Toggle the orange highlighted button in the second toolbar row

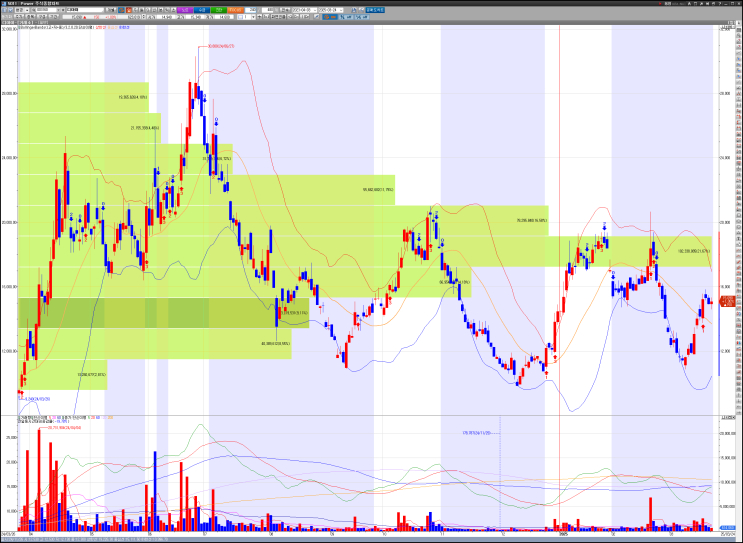[330, 17]
